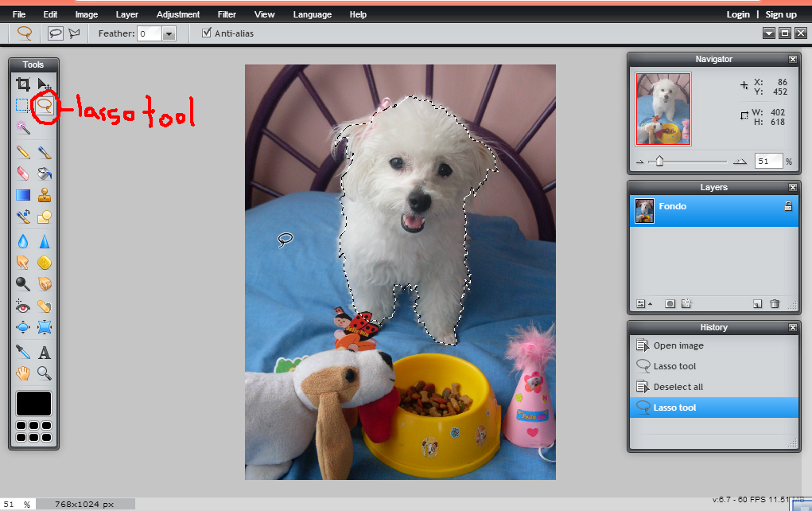Select the Lasso tool in Tools panel
Image resolution: width=812 pixels, height=511 pixels.
[45, 106]
